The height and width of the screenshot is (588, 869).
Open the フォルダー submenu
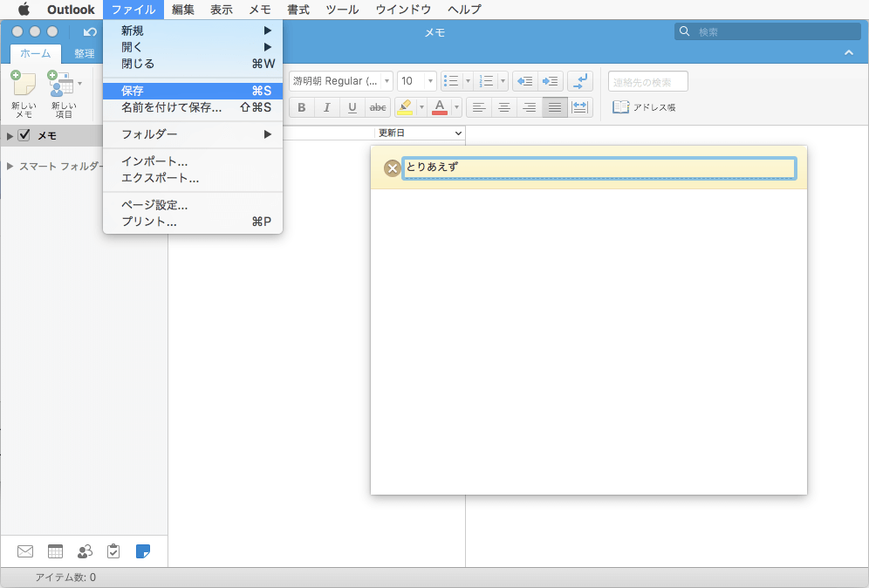pos(193,134)
